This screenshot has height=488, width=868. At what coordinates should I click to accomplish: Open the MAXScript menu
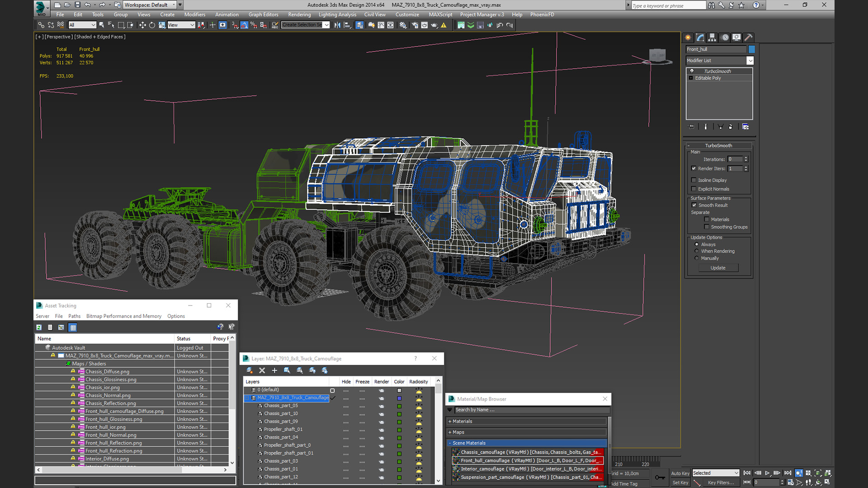(440, 14)
